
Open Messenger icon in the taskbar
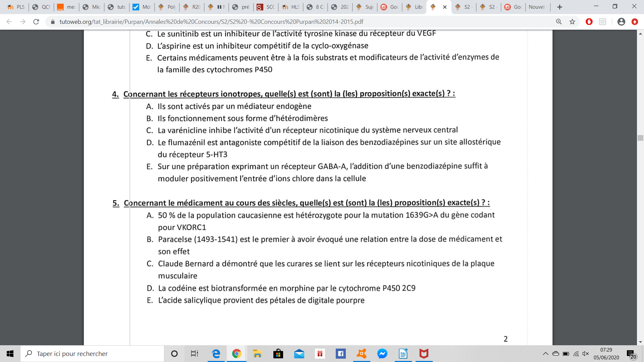(382, 354)
